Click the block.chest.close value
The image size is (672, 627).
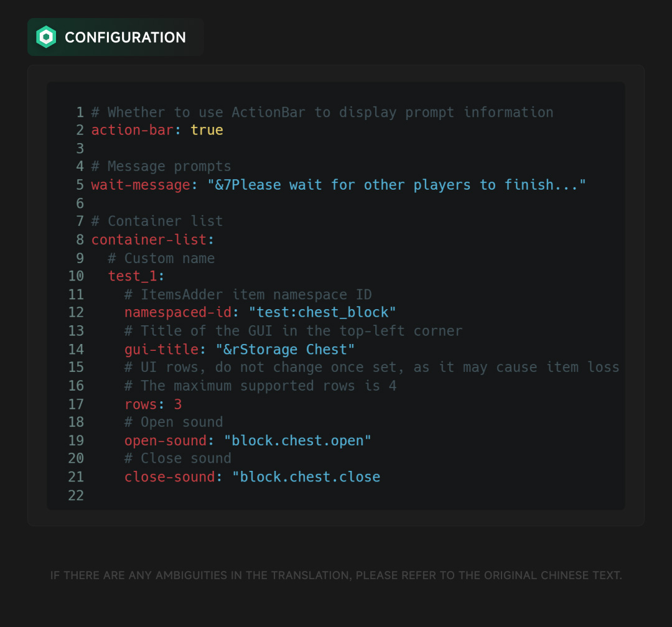click(x=306, y=477)
